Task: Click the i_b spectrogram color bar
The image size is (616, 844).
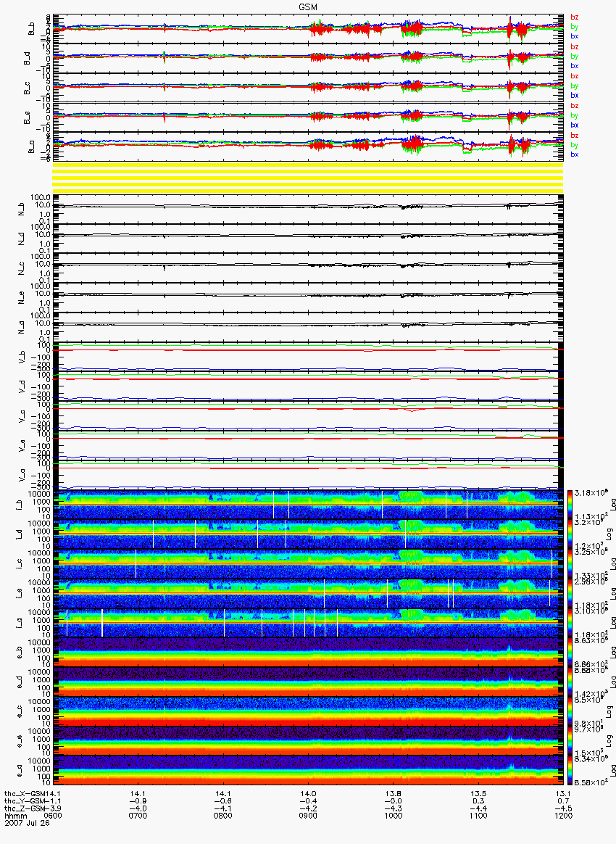Action: click(x=568, y=505)
